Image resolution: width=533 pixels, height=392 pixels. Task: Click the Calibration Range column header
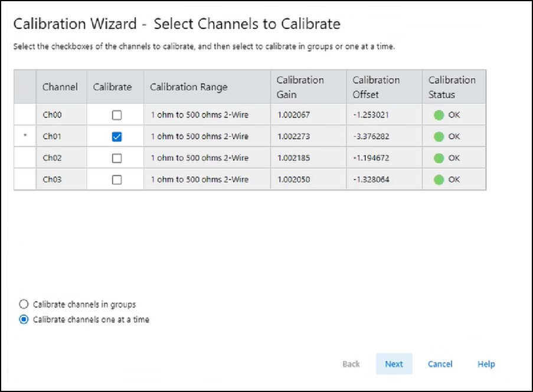coord(188,87)
